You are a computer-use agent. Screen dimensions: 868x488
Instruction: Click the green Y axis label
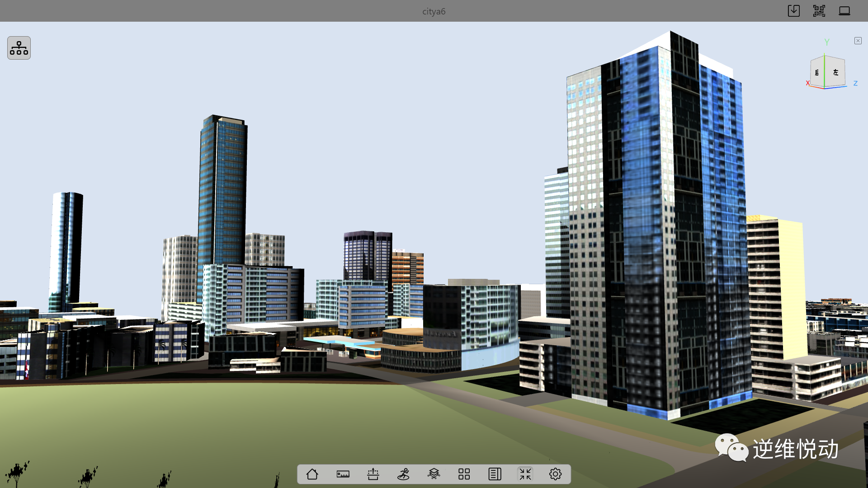(827, 42)
